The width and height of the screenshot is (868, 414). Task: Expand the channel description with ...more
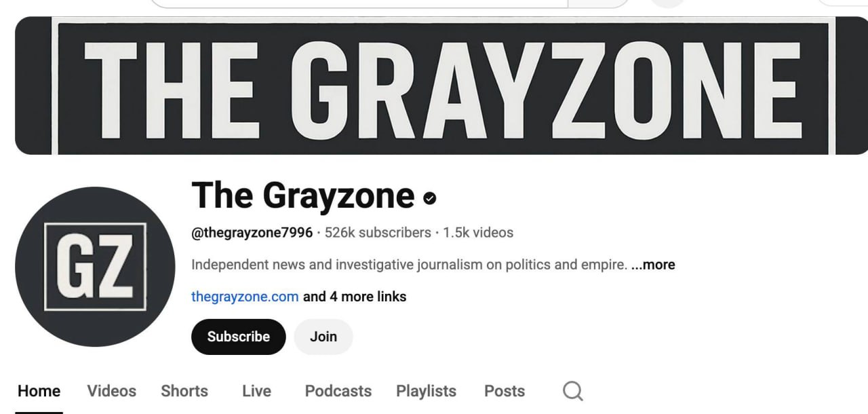[x=653, y=265]
